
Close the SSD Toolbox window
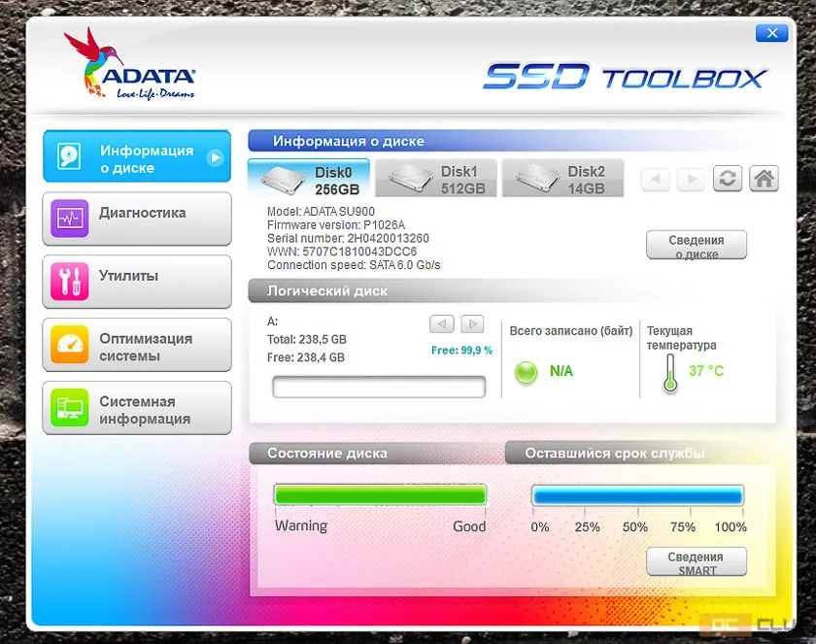point(771,33)
